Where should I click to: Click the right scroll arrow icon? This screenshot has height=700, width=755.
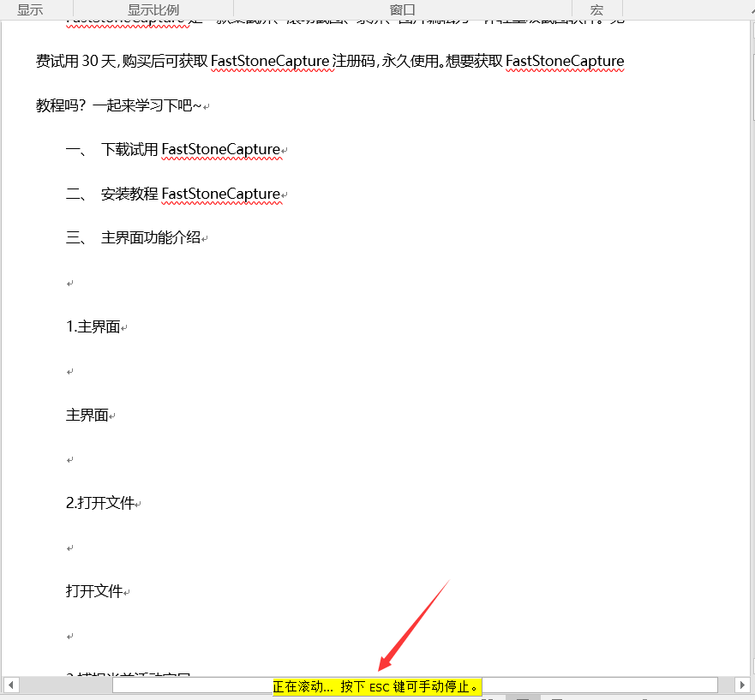point(743,685)
